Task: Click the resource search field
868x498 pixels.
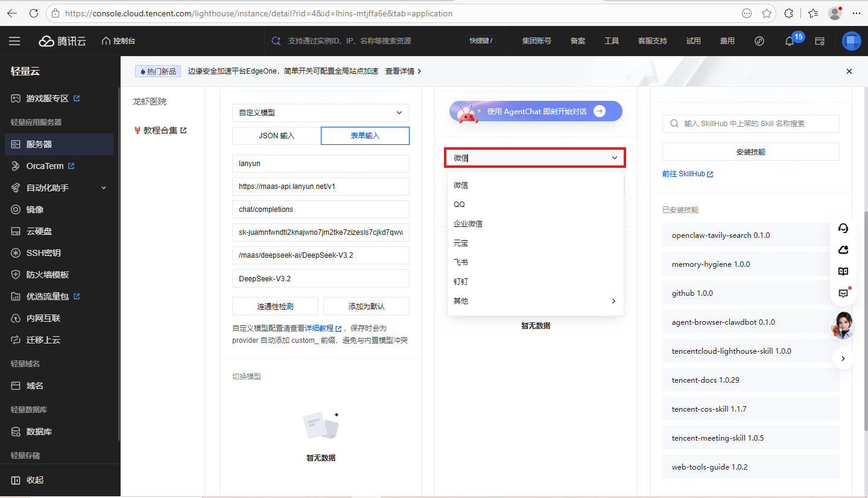Action: [x=368, y=41]
